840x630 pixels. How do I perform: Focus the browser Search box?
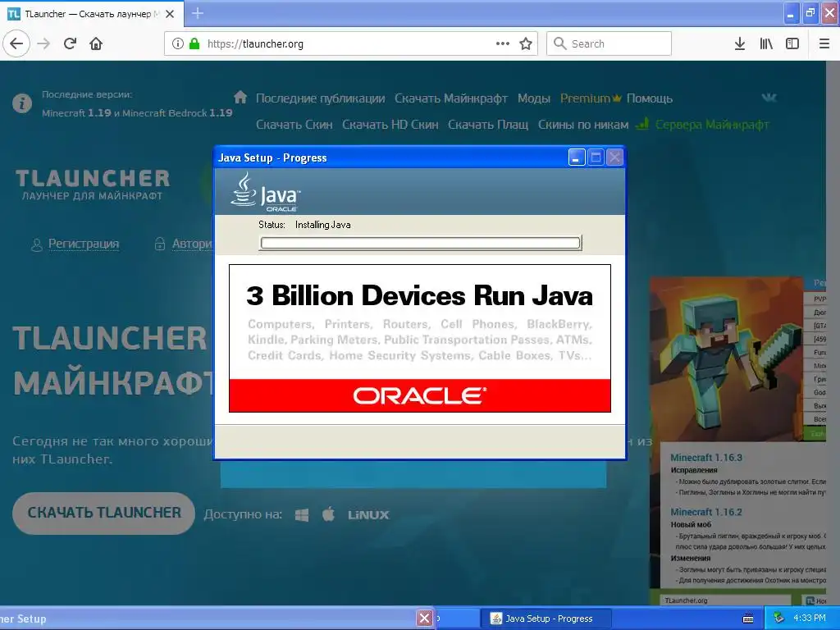609,43
